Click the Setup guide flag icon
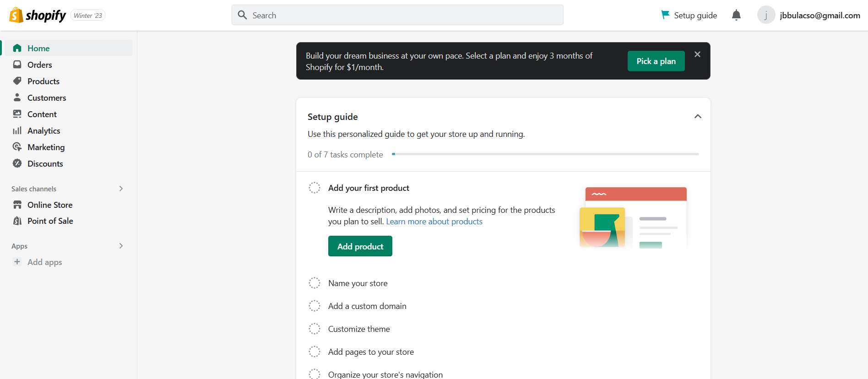This screenshot has height=379, width=868. (x=666, y=15)
